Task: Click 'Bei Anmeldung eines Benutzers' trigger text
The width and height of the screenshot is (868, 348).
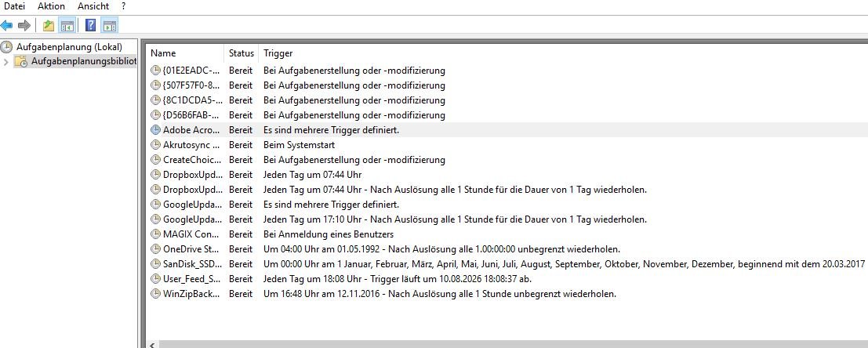Action: point(329,234)
